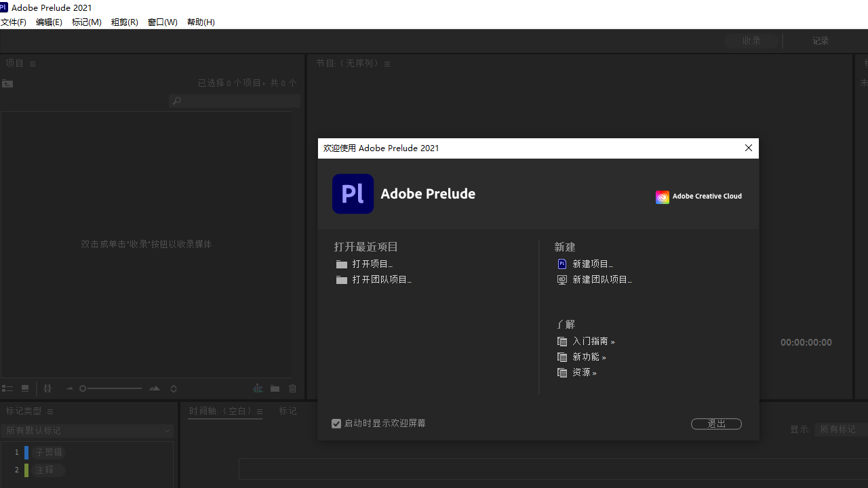Click the delete (trash) icon
Screen dimensions: 868x488
tap(292, 388)
